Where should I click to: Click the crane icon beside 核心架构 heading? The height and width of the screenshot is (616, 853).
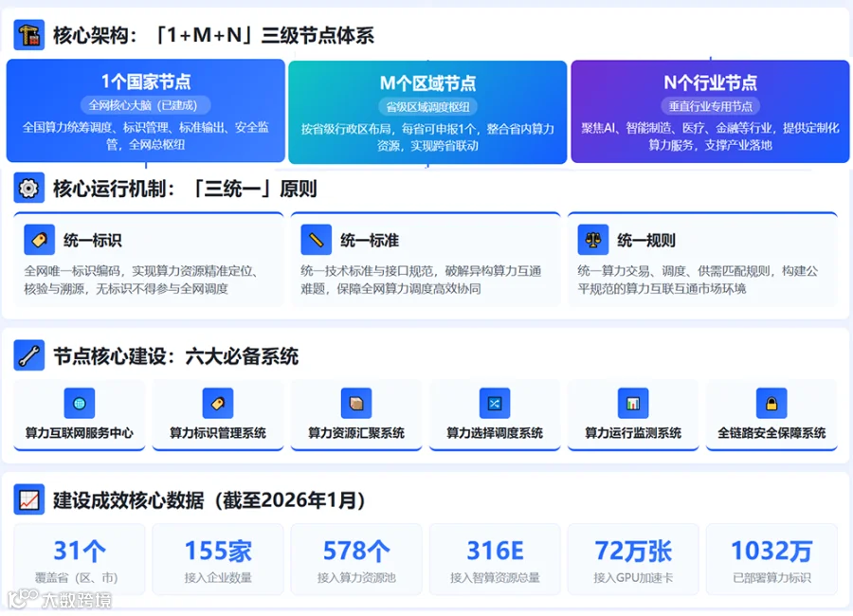click(x=28, y=35)
